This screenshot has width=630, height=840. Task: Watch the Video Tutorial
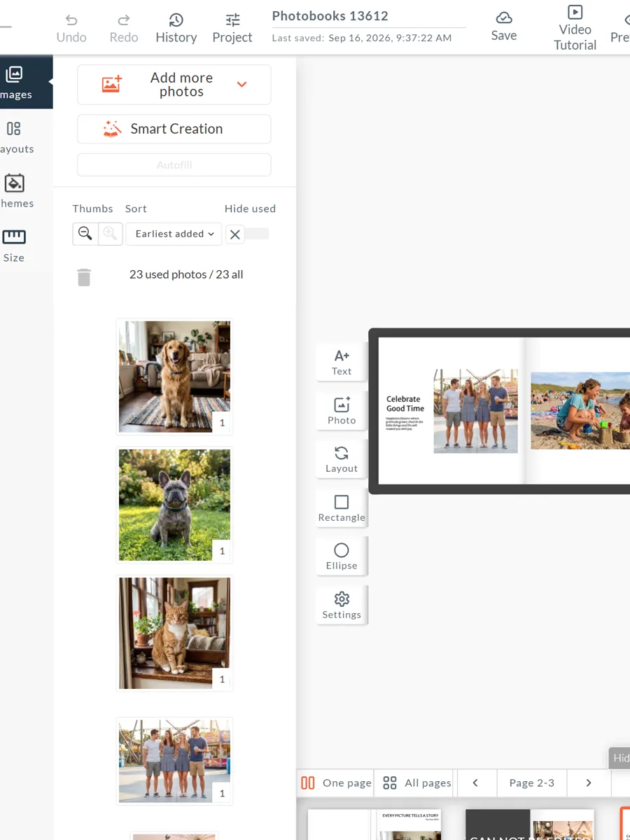coord(575,28)
